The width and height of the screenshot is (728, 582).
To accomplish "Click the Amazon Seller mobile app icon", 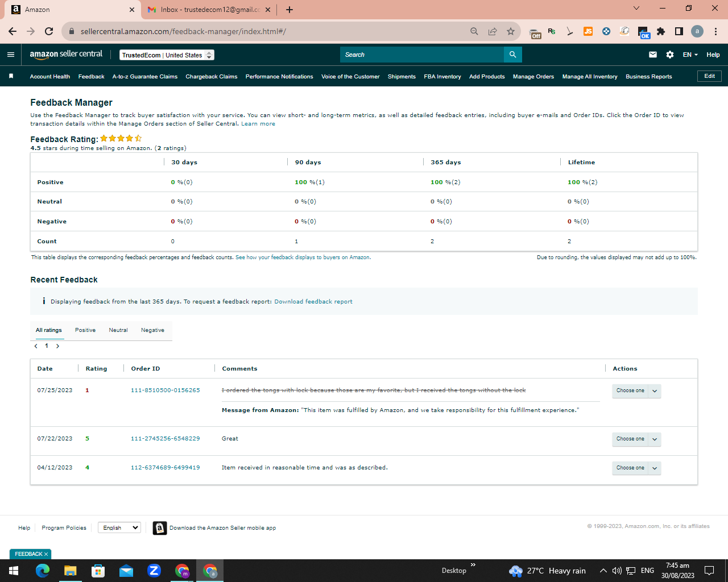I will pyautogui.click(x=160, y=528).
